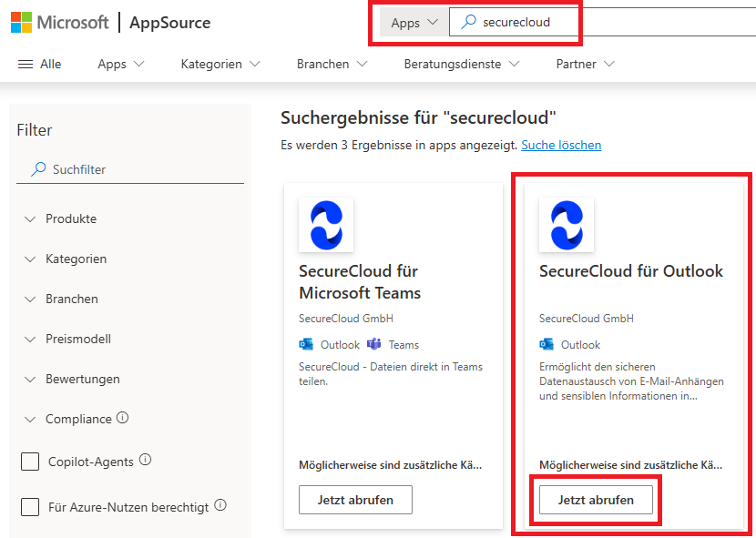Click the SecureCloud für Microsoft Teams logo

click(x=326, y=225)
